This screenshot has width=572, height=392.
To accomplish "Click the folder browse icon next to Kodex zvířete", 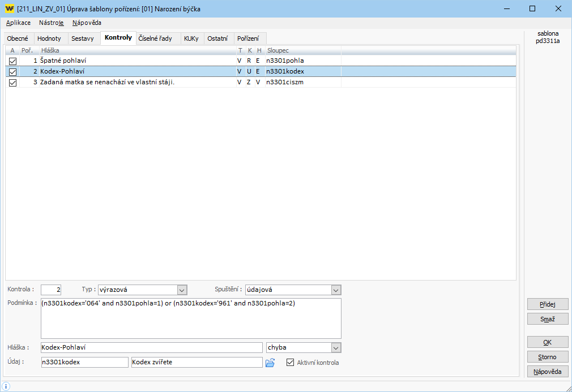I will coord(270,363).
